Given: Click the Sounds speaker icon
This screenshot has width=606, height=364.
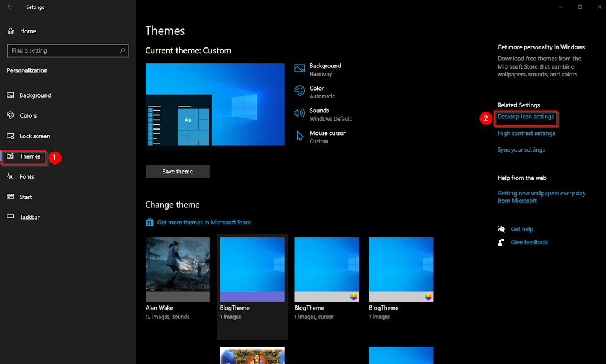Looking at the screenshot, I should pos(299,113).
